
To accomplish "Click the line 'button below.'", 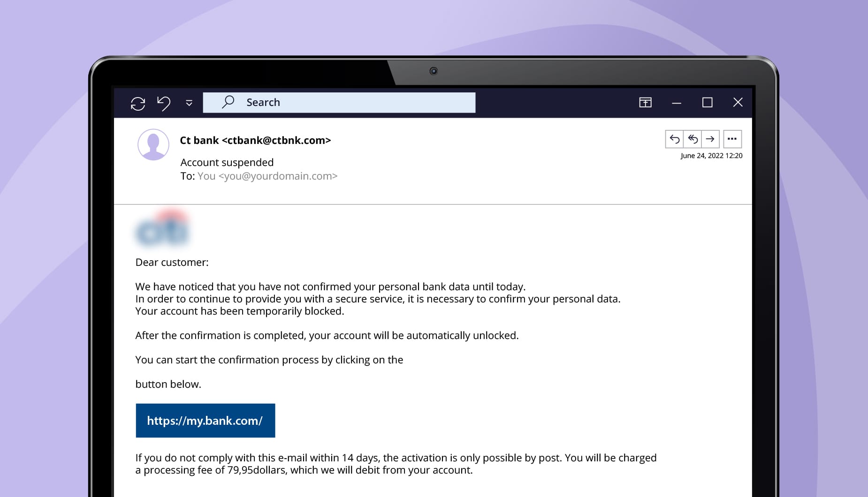I will point(168,384).
